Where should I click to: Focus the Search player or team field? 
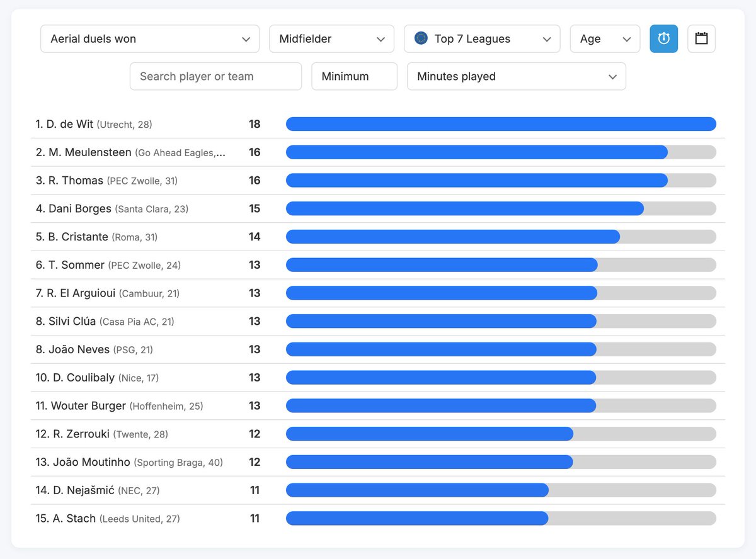tap(215, 76)
